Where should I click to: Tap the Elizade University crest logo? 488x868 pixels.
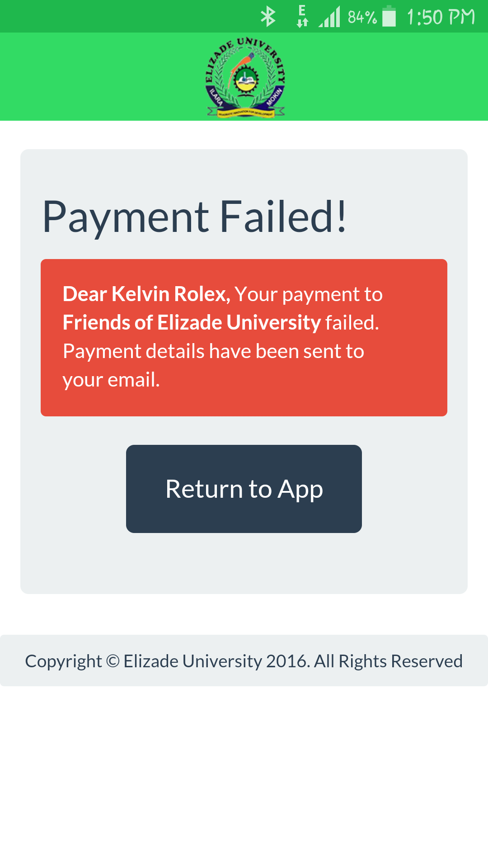coord(245,77)
